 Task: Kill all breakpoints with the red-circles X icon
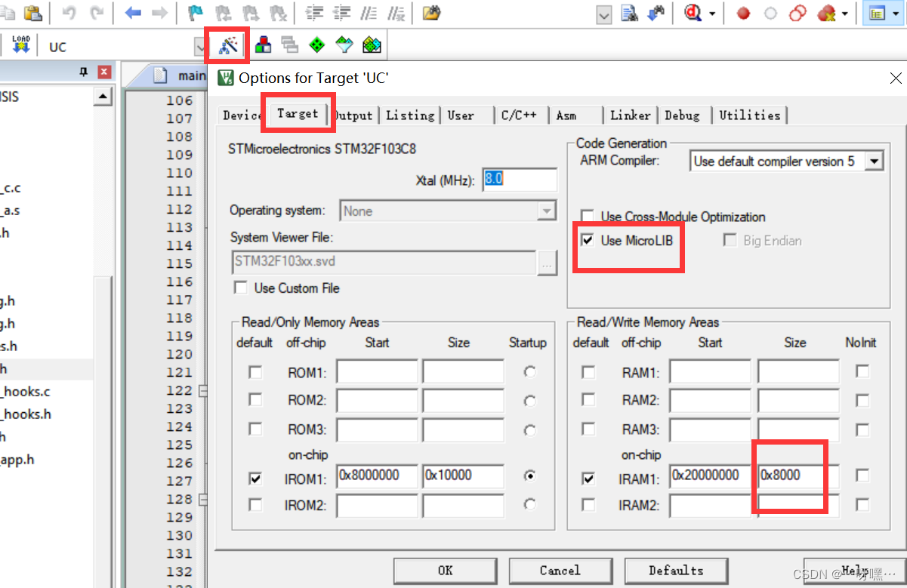point(827,13)
